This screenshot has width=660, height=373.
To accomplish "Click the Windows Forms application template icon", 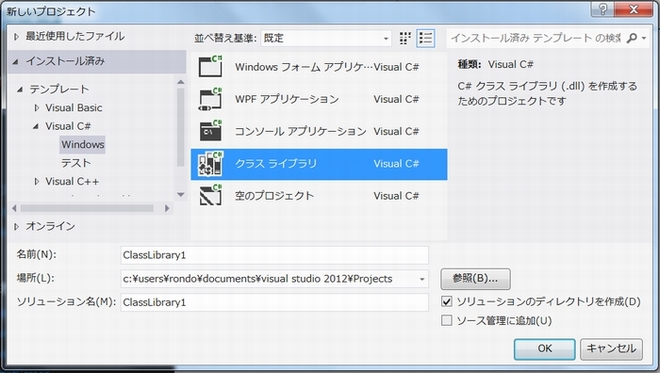I will click(210, 66).
